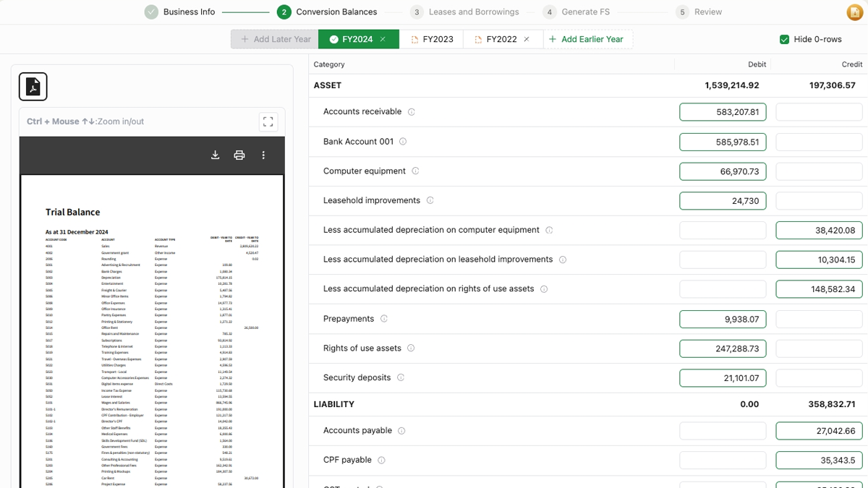
Task: Click Accounts payable credit amount field
Action: coord(818,431)
